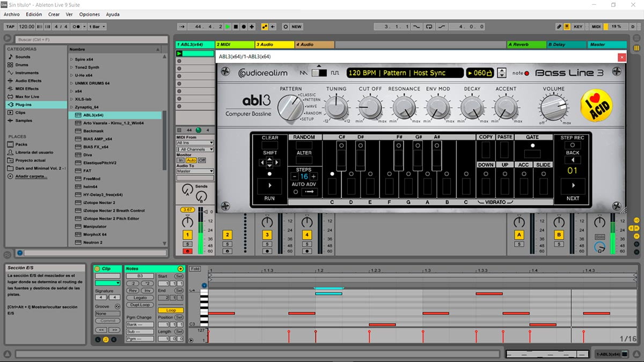This screenshot has width=644, height=362.
Task: Click the NEW button in transport
Action: coord(296,26)
